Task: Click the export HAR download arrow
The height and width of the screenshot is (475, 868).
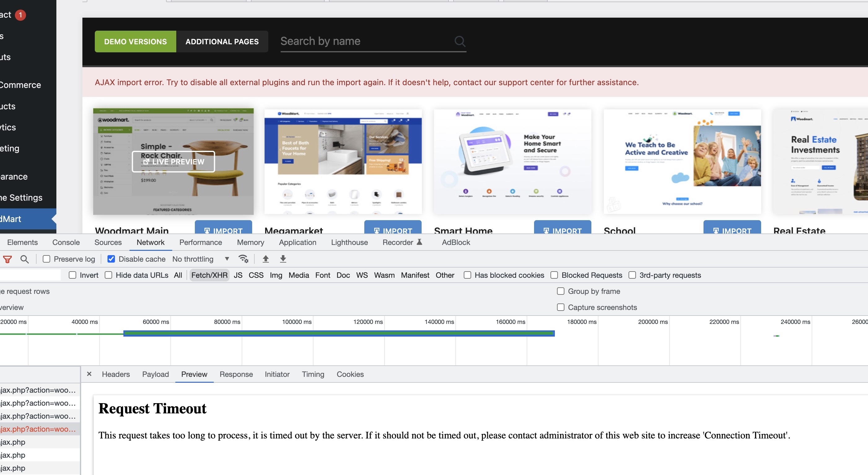Action: 283,259
